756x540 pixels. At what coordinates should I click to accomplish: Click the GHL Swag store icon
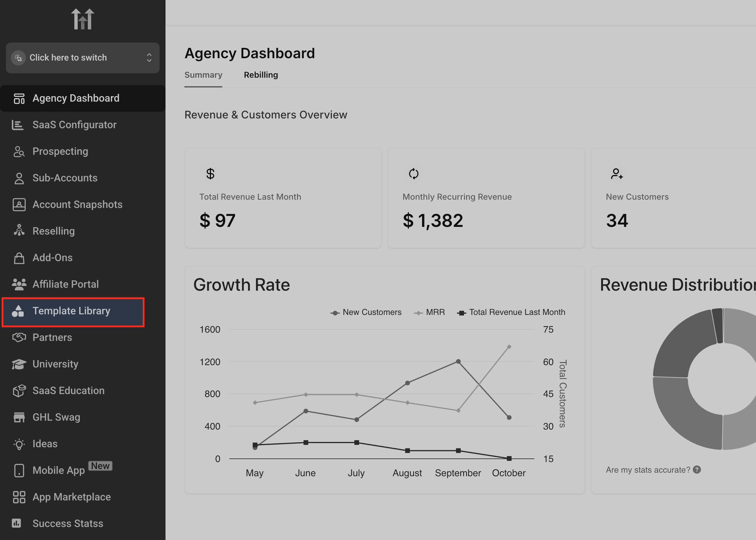coord(19,417)
